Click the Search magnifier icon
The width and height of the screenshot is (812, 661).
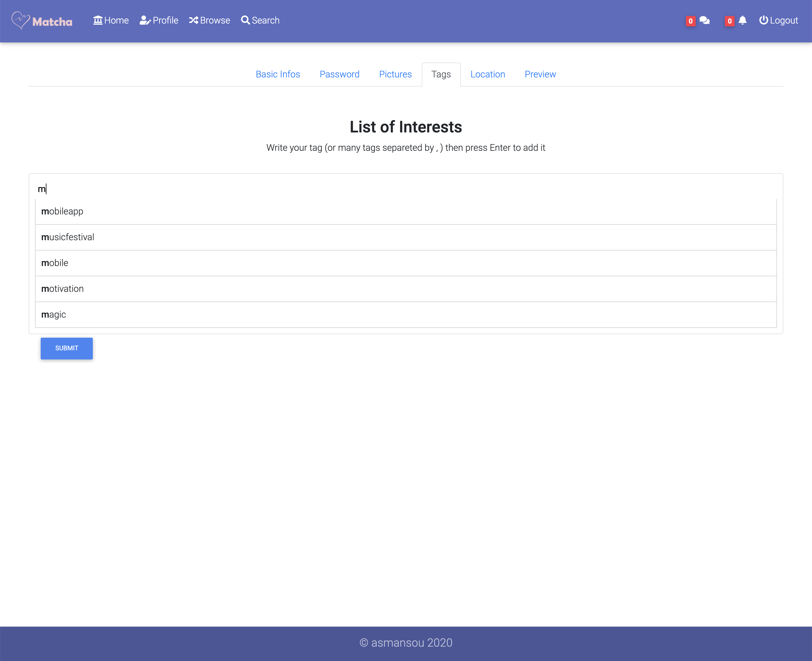click(x=246, y=20)
